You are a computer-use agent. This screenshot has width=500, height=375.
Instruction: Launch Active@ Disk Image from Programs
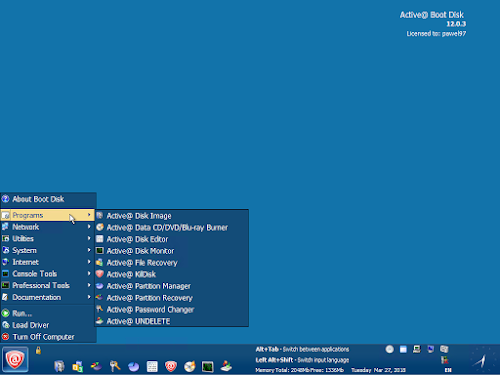click(x=172, y=216)
